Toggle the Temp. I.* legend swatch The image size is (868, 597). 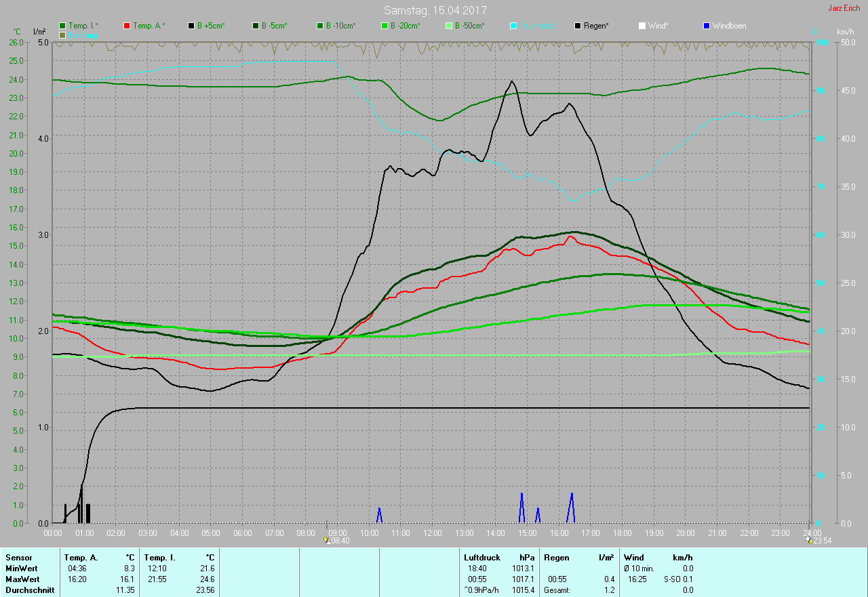(63, 26)
